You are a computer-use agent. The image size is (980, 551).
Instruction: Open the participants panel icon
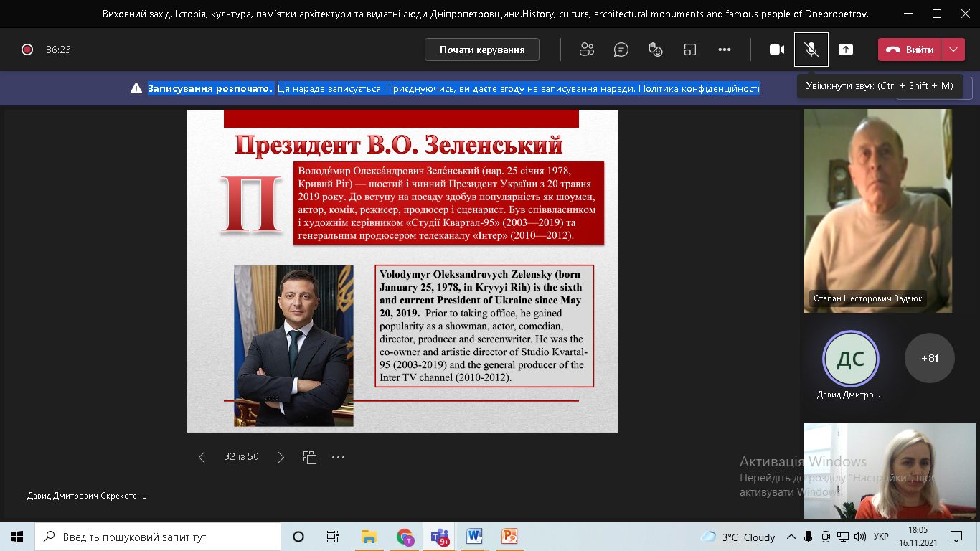click(587, 50)
